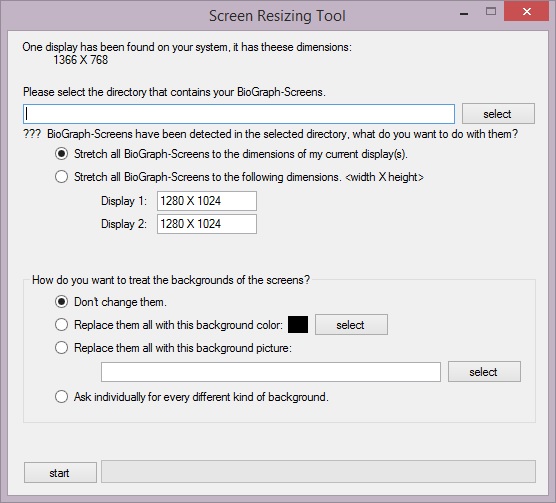Click the 'Screen Resizing Tool' title text
The width and height of the screenshot is (556, 503).
point(277,16)
